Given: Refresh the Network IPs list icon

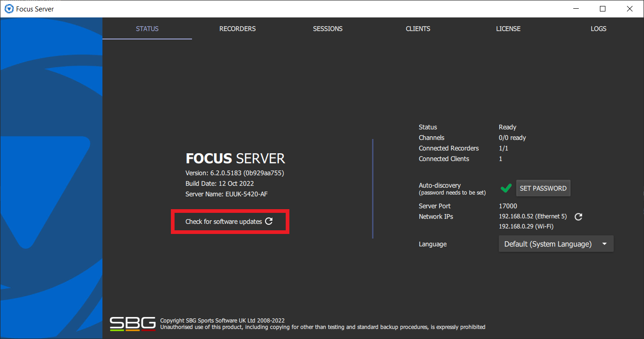Looking at the screenshot, I should [579, 217].
